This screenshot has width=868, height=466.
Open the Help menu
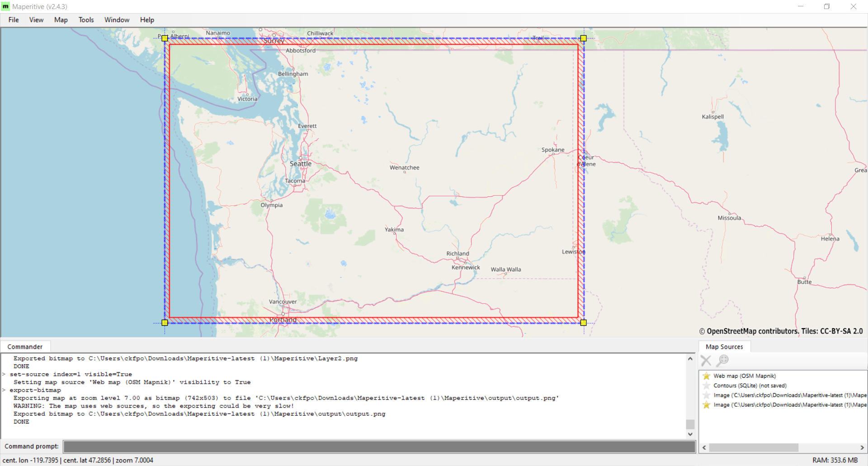tap(147, 20)
